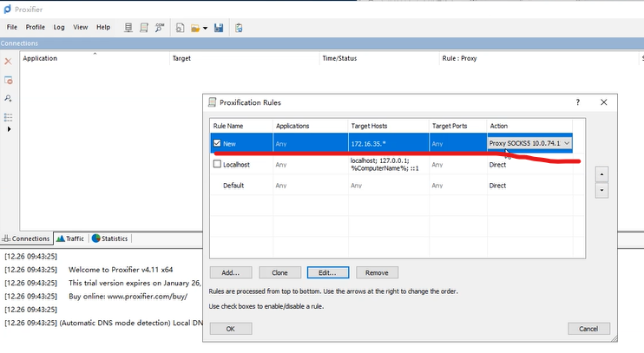Click the search sidebar icon
The width and height of the screenshot is (644, 353).
point(8,98)
